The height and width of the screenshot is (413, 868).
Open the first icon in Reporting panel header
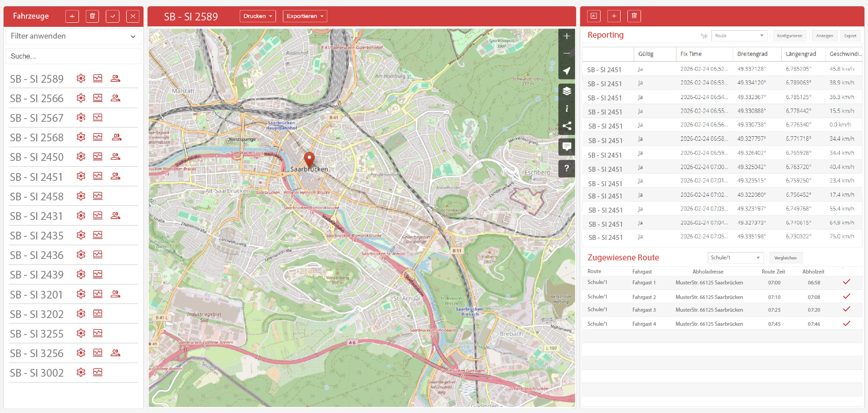(x=593, y=16)
